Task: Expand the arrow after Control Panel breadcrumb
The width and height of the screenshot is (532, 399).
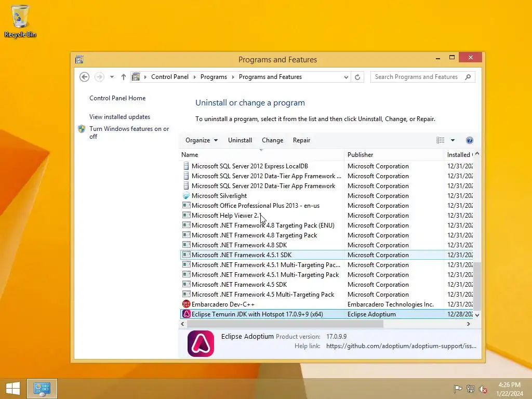Action: pyautogui.click(x=194, y=77)
